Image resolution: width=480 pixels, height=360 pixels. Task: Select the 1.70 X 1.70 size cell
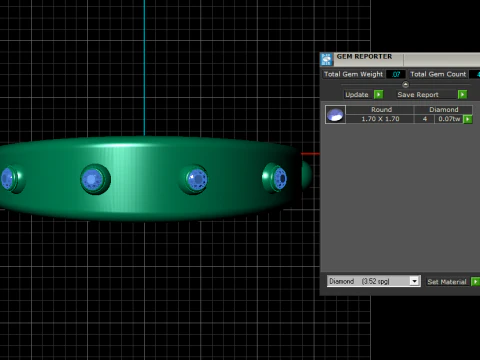click(x=380, y=119)
